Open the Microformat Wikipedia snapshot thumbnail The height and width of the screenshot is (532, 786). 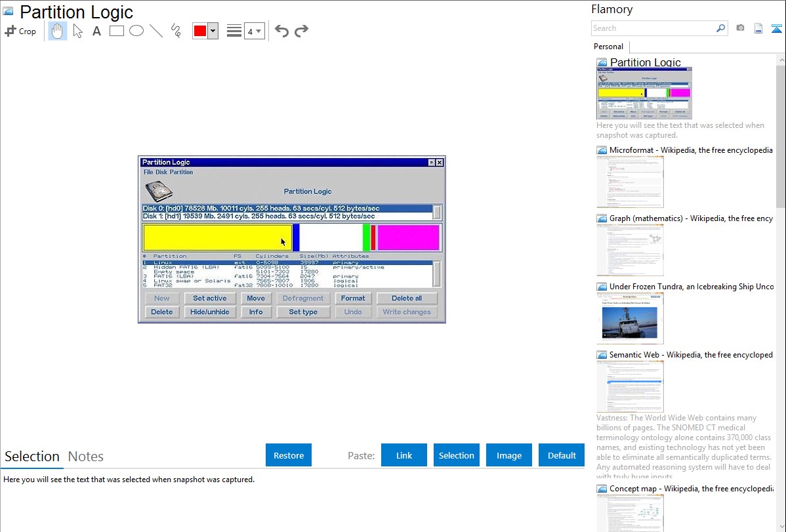(630, 182)
